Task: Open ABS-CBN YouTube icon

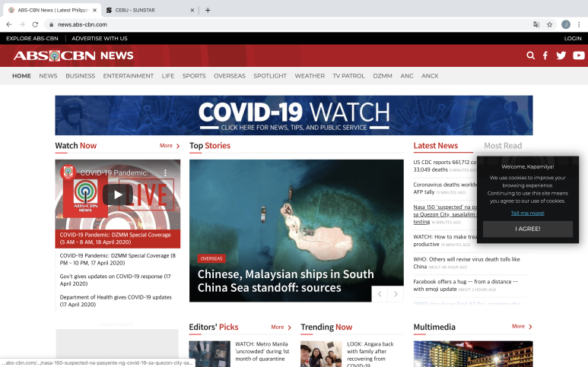Action: 579,55
